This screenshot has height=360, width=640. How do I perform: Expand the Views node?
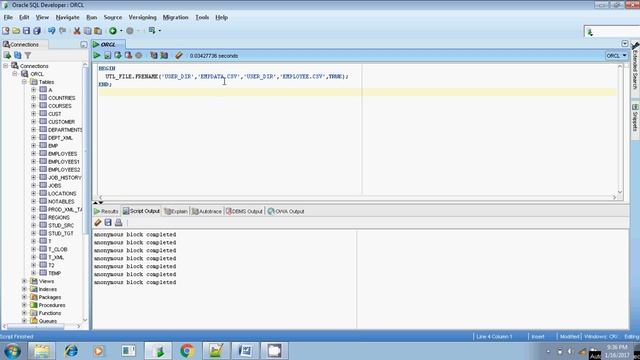tap(24, 281)
